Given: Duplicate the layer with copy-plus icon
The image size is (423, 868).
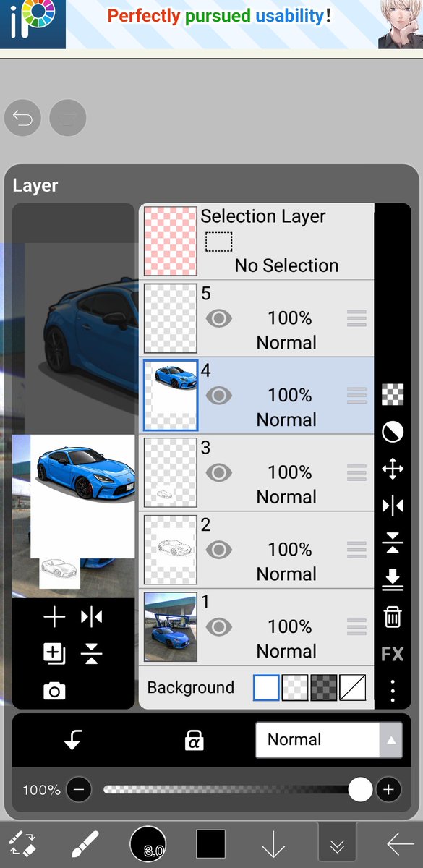Looking at the screenshot, I should pos(54,654).
